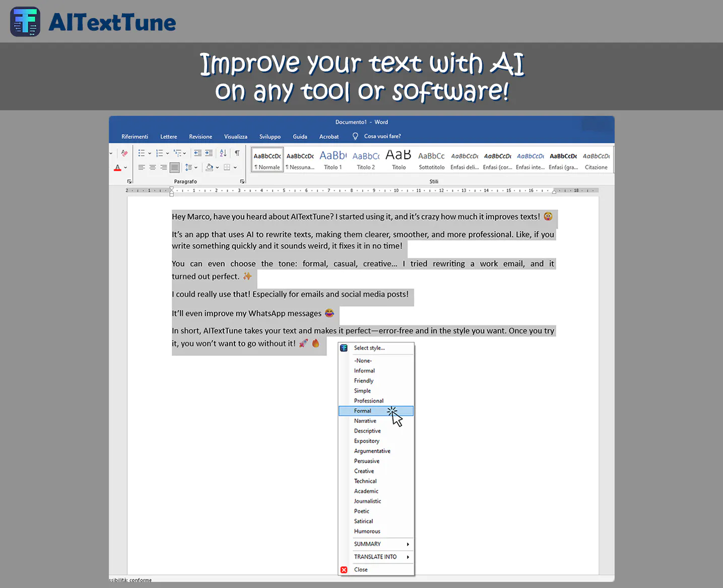Center the paragraph text
This screenshot has height=588, width=723.
[x=153, y=167]
